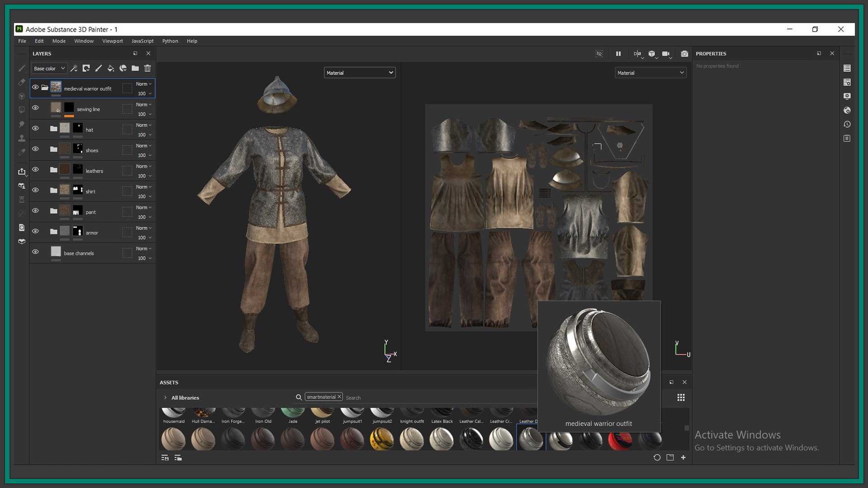Select the Polygon fill tool
Screen dimensions: 868x488
point(22,110)
